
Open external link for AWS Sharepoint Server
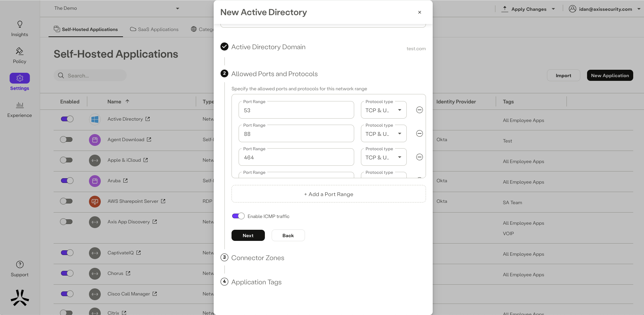(x=163, y=201)
